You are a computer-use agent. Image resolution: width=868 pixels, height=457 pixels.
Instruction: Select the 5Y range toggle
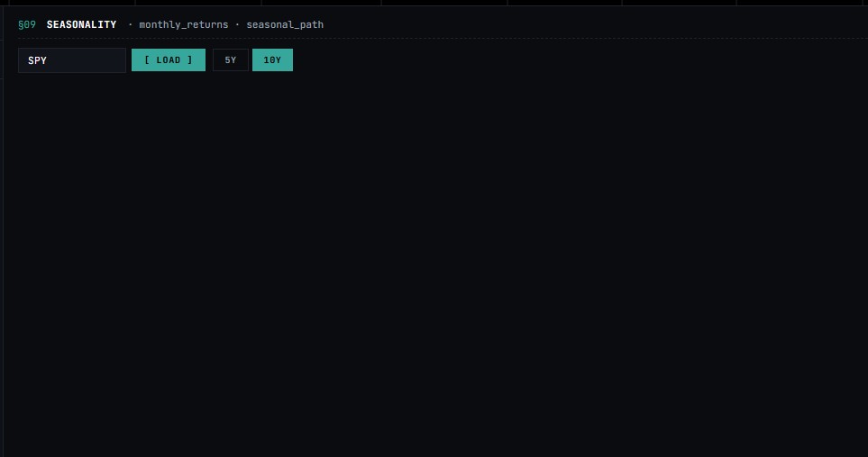231,59
